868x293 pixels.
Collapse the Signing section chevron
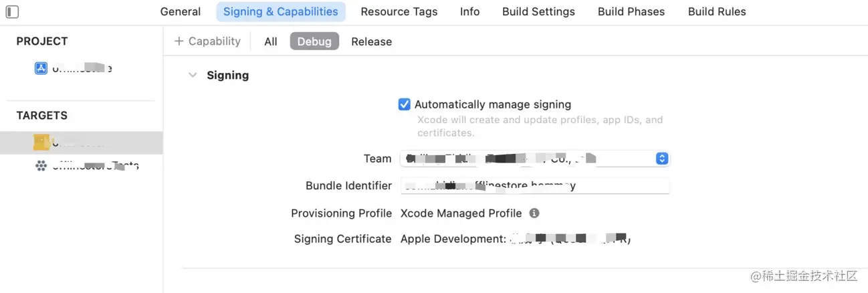click(x=193, y=76)
